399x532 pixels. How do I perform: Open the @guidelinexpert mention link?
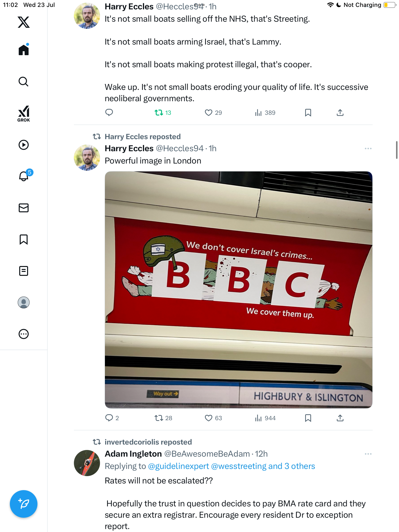point(179,466)
